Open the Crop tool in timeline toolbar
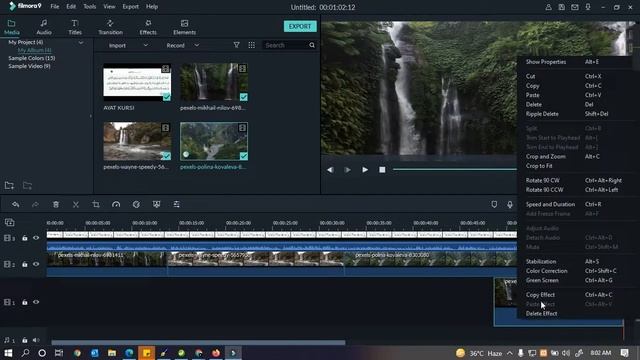The image size is (640, 360). coord(96,204)
